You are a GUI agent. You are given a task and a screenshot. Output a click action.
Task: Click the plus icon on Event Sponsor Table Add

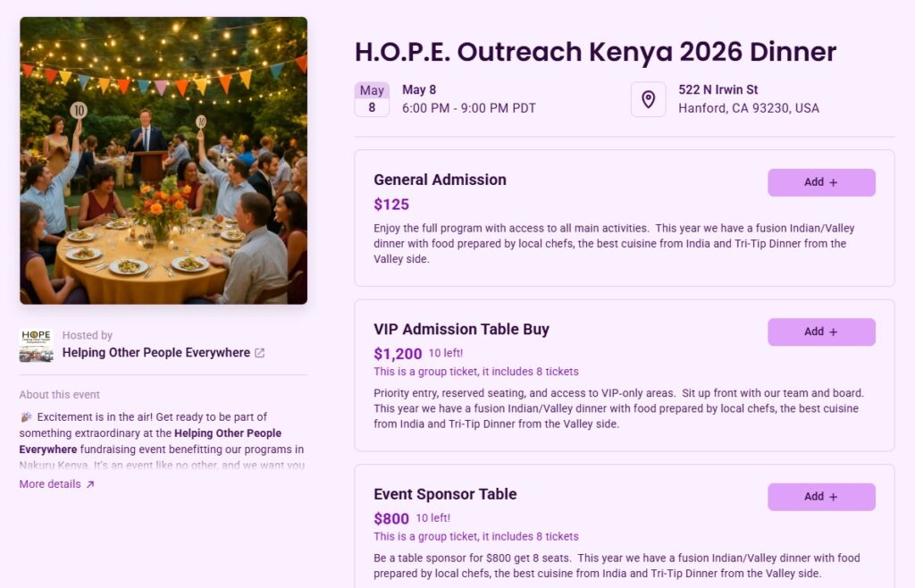[x=834, y=497]
